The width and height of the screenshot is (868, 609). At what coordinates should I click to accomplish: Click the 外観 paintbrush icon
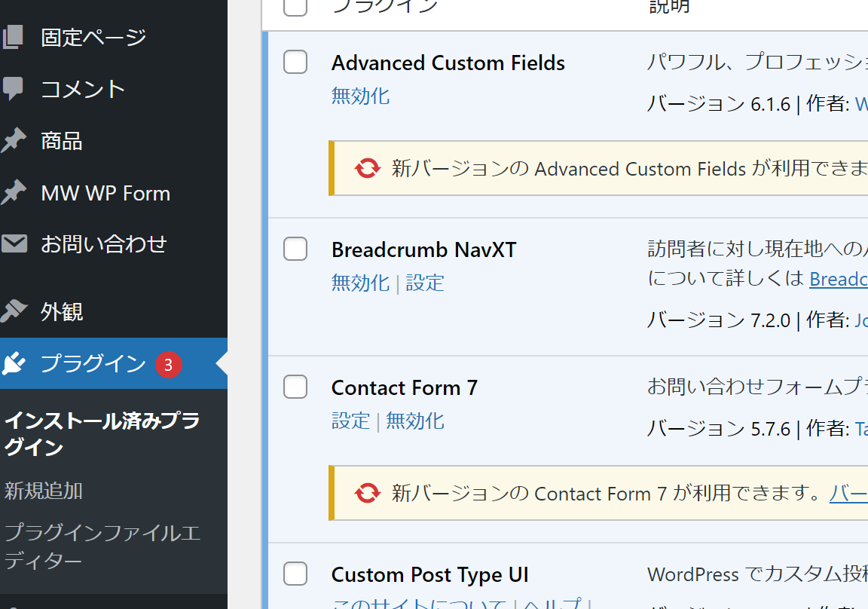[x=14, y=311]
